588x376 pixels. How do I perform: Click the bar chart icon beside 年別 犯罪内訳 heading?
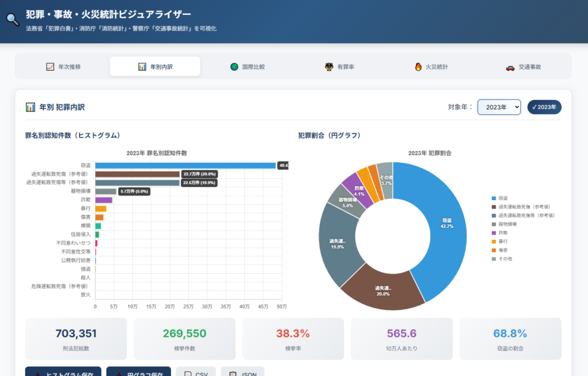(30, 107)
